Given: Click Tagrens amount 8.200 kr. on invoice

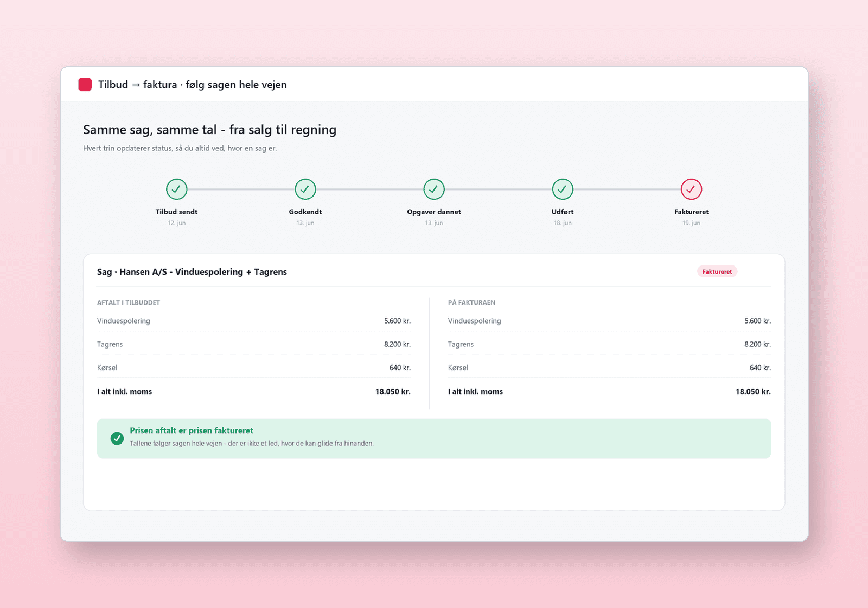Looking at the screenshot, I should point(757,344).
